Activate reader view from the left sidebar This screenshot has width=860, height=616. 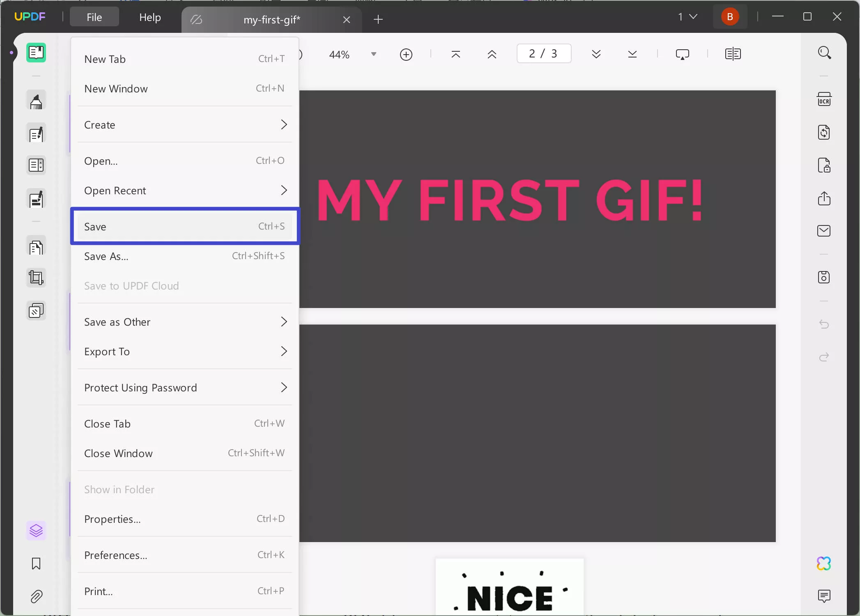click(x=36, y=53)
